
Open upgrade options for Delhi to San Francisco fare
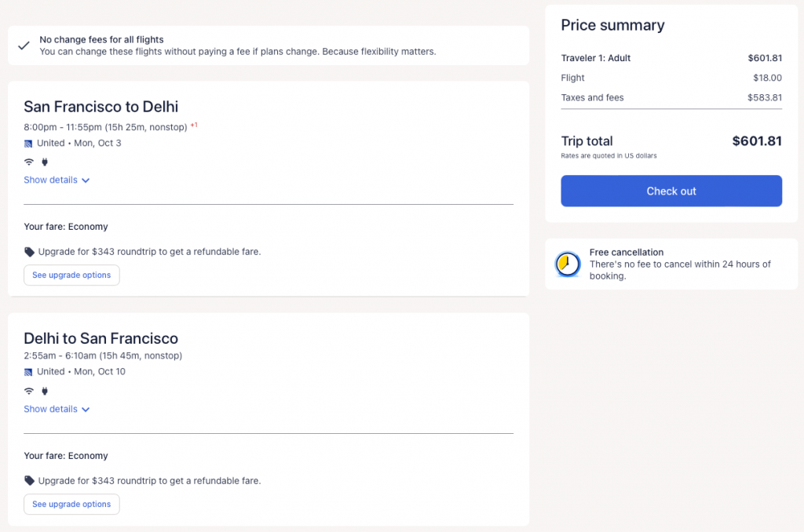pyautogui.click(x=71, y=504)
